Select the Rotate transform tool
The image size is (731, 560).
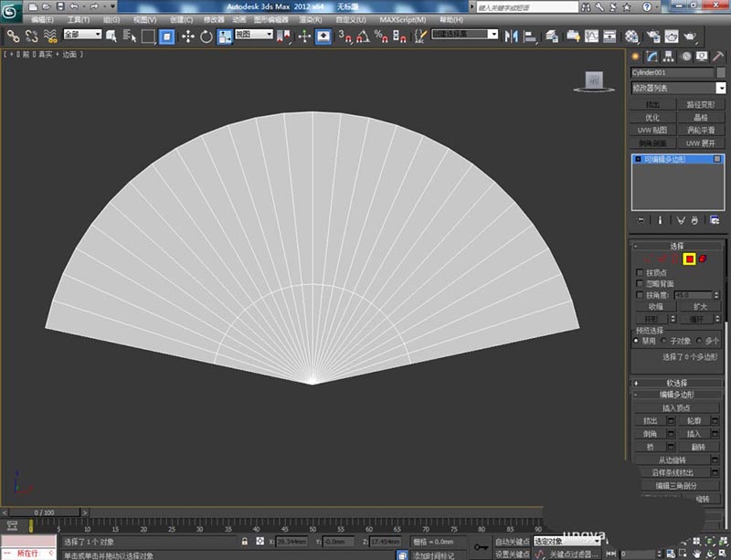pyautogui.click(x=207, y=37)
